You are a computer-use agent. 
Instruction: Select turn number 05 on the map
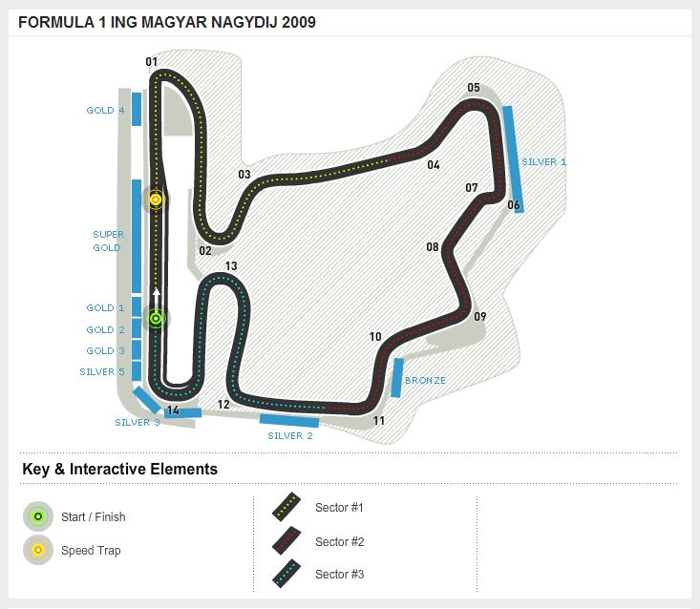(474, 88)
